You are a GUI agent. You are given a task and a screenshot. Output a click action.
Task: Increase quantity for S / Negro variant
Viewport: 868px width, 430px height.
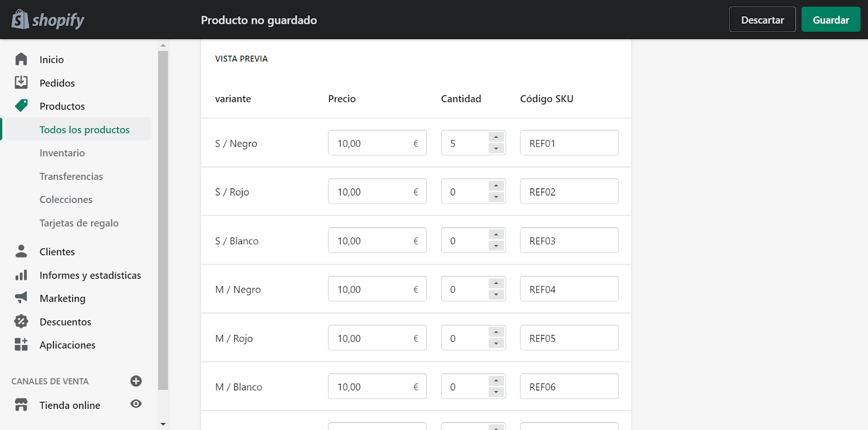click(496, 137)
